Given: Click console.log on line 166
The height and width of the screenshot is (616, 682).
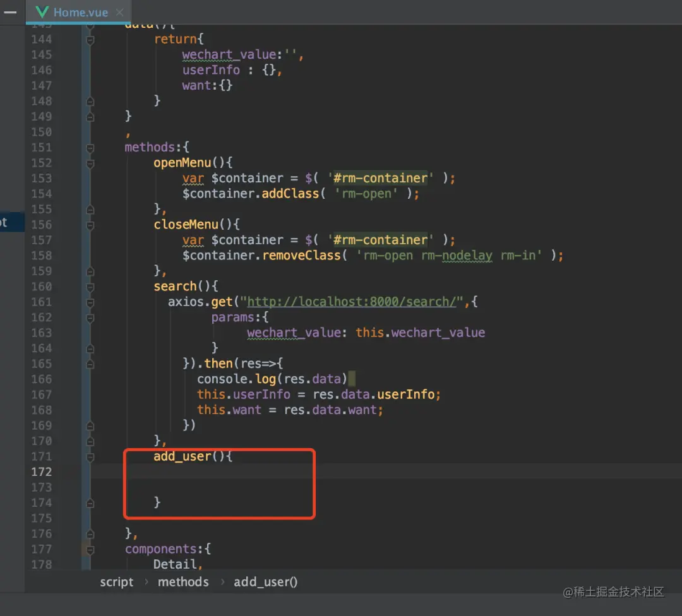Looking at the screenshot, I should (236, 379).
